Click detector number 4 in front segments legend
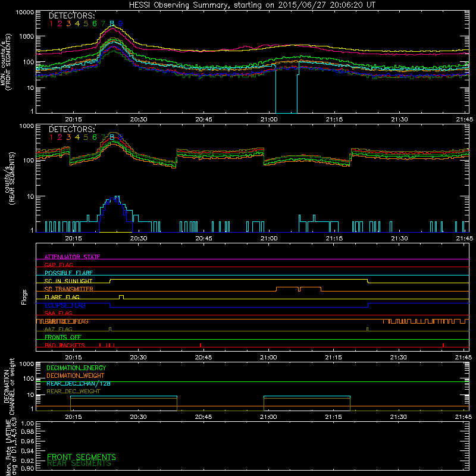The height and width of the screenshot is (476, 476). click(77, 24)
